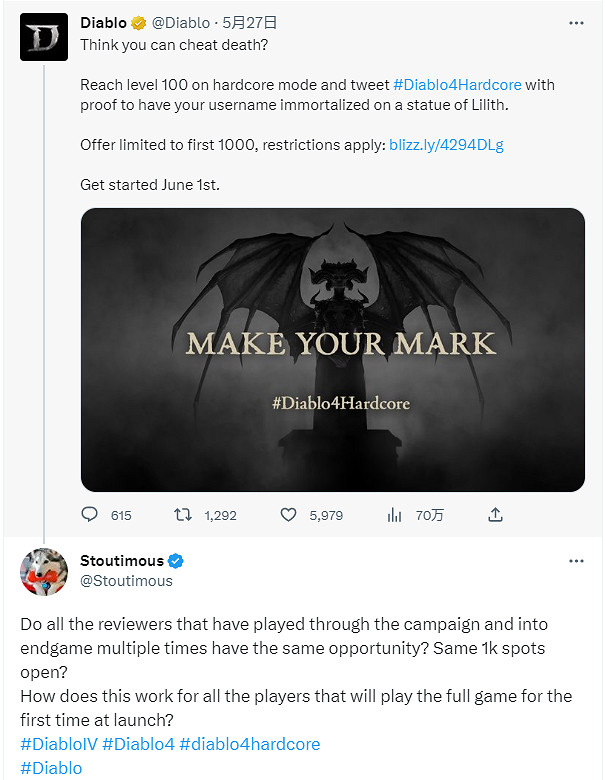
Task: Share the Diablo tweet via upload icon
Action: (x=495, y=515)
